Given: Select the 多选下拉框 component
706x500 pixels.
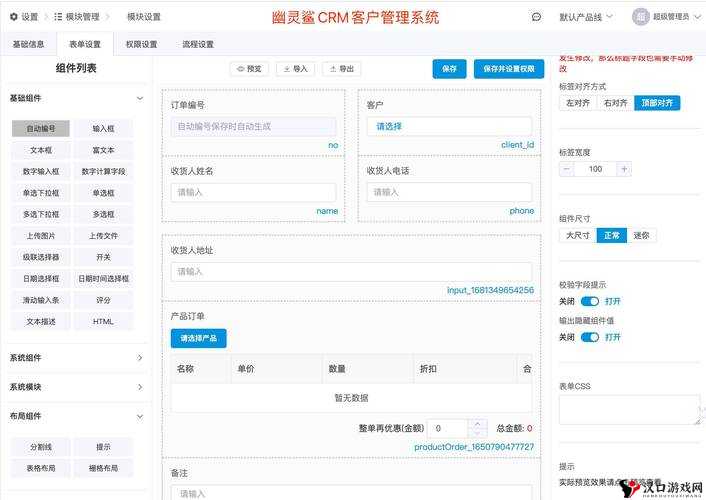Looking at the screenshot, I should click(41, 214).
